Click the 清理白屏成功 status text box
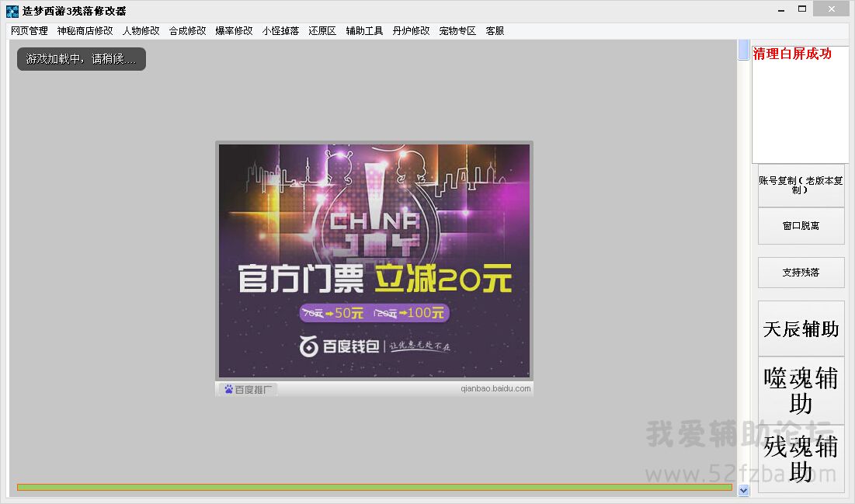This screenshot has width=855, height=504. point(800,105)
